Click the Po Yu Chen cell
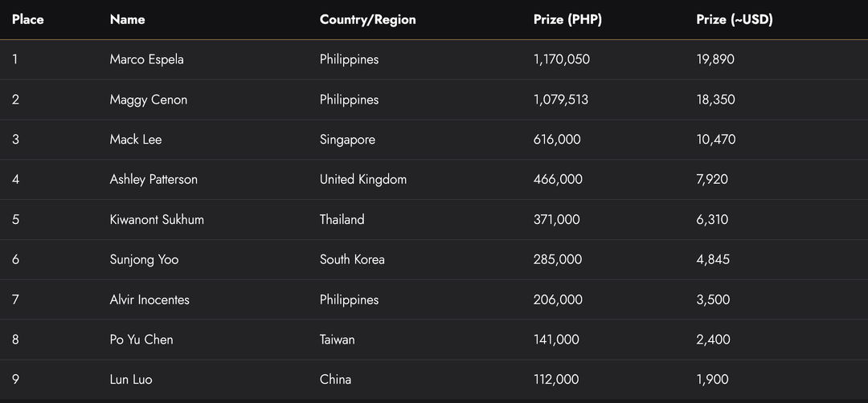868x403 pixels. (x=141, y=340)
